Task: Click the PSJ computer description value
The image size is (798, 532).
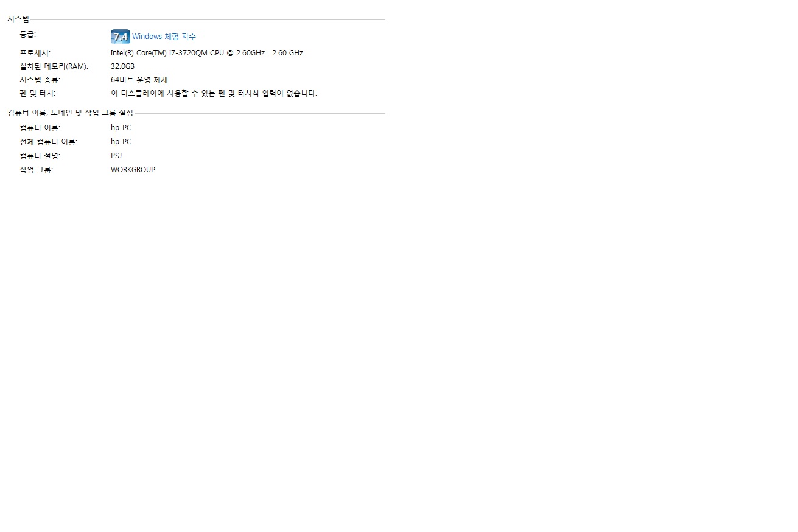Action: pos(116,156)
